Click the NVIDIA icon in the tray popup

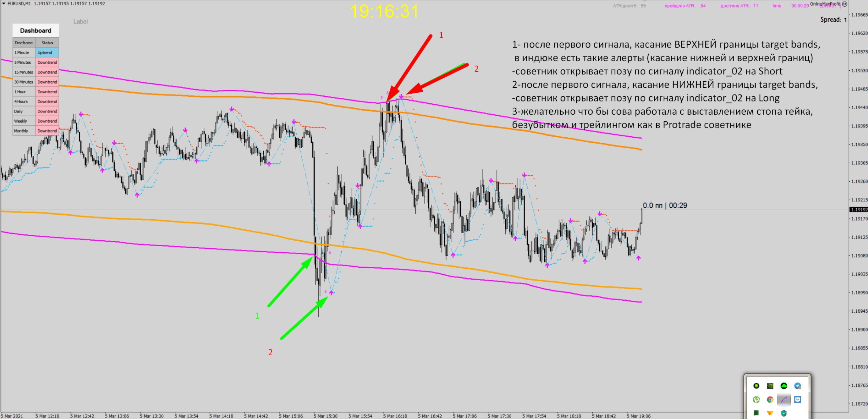click(770, 386)
